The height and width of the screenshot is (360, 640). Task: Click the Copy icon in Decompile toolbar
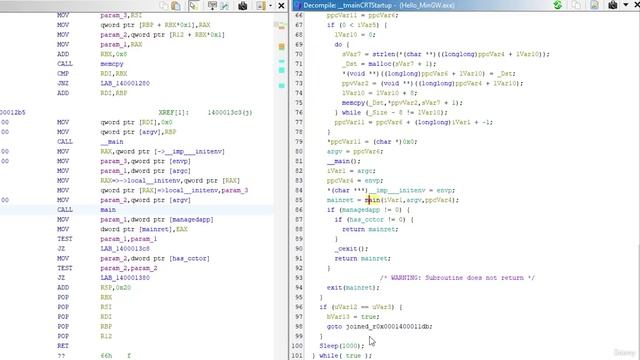point(576,5)
